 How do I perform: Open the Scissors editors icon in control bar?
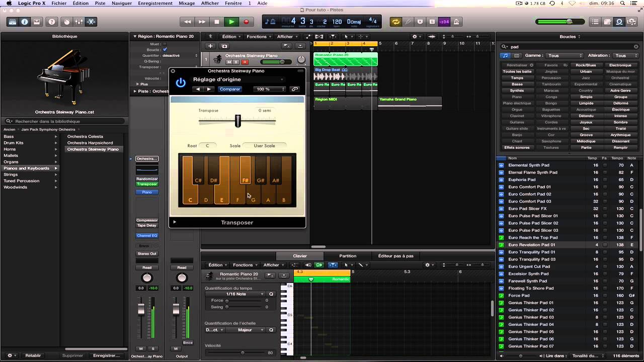click(91, 22)
